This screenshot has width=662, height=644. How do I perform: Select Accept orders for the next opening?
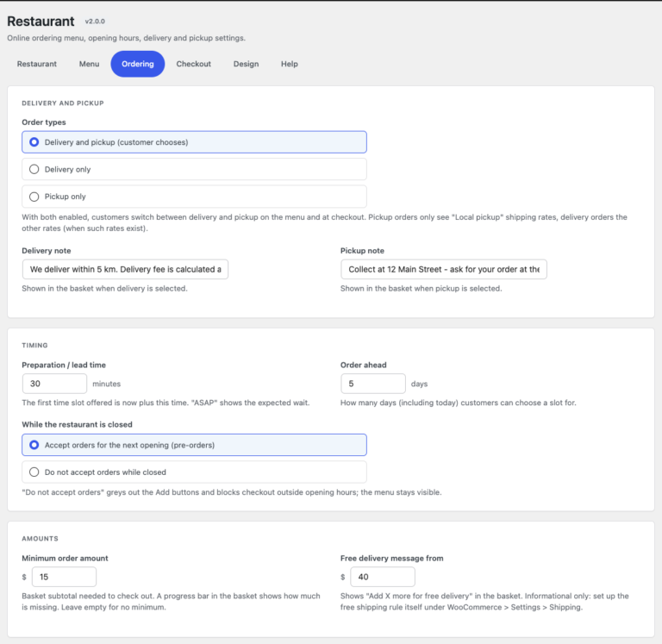194,445
